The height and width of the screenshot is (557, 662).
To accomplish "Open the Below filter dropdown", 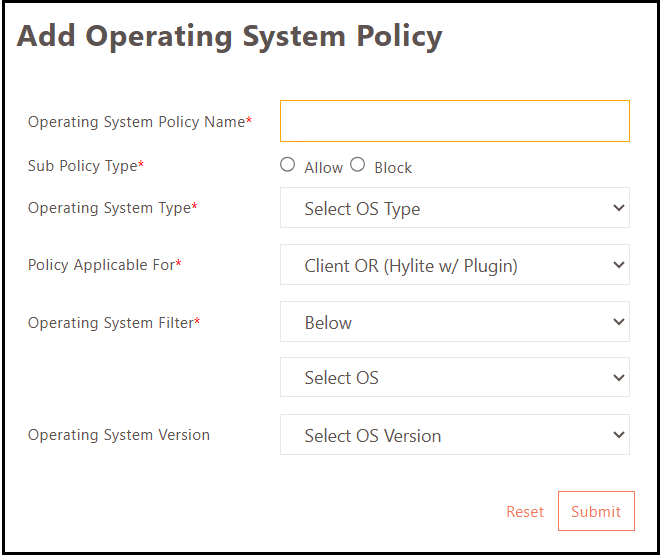I will coord(454,322).
